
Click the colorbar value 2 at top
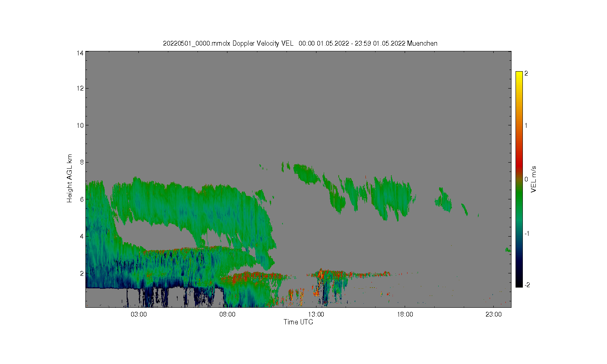[x=526, y=74]
